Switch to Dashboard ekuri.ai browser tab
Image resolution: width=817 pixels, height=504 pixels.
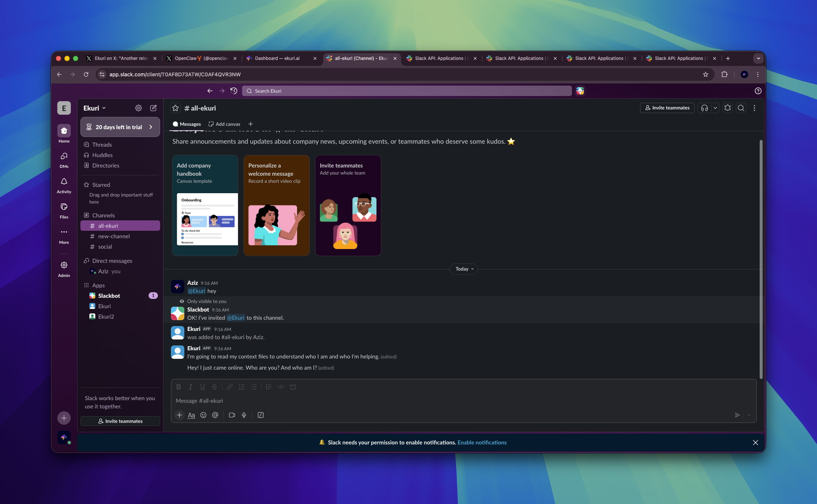[x=277, y=58]
